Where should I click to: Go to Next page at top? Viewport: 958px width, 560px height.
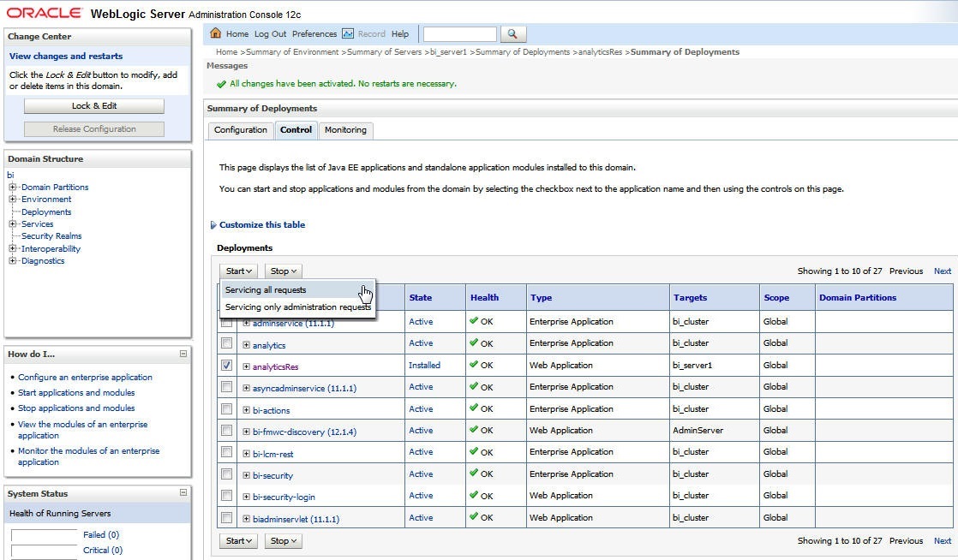pos(942,271)
